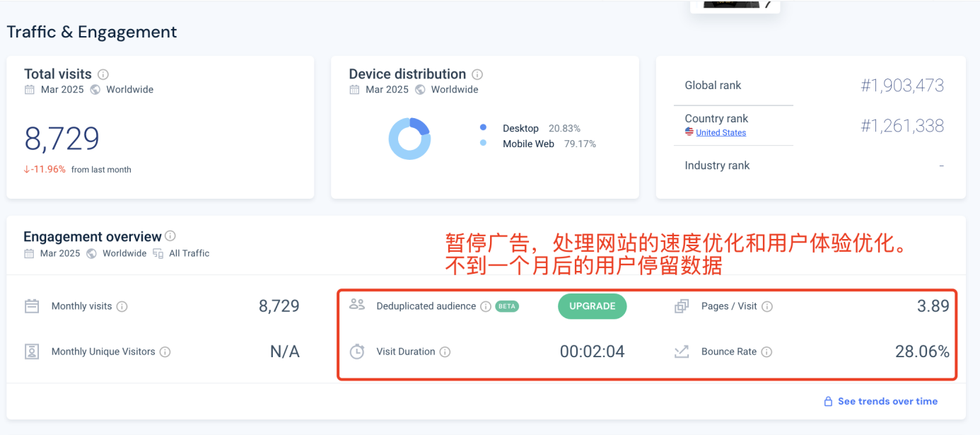The image size is (980, 435).
Task: Click info icon beside Monthly Unique Visitors
Action: tap(165, 352)
